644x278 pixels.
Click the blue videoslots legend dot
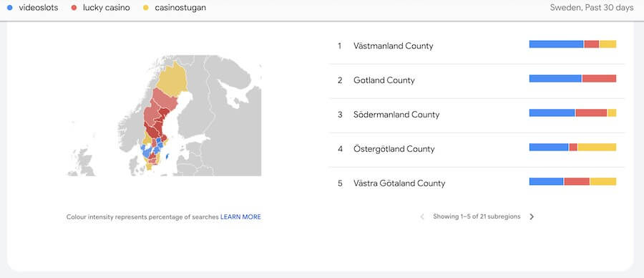[x=10, y=7]
